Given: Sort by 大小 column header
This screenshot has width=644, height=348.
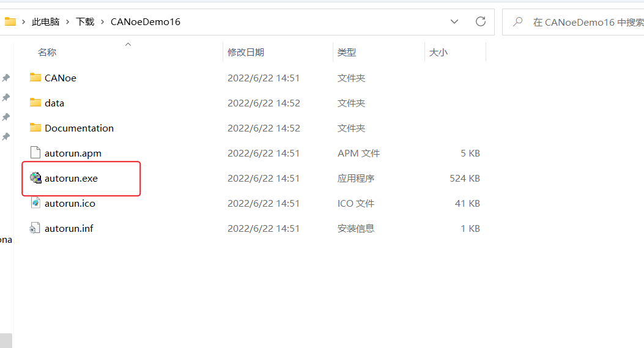Looking at the screenshot, I should coord(439,52).
